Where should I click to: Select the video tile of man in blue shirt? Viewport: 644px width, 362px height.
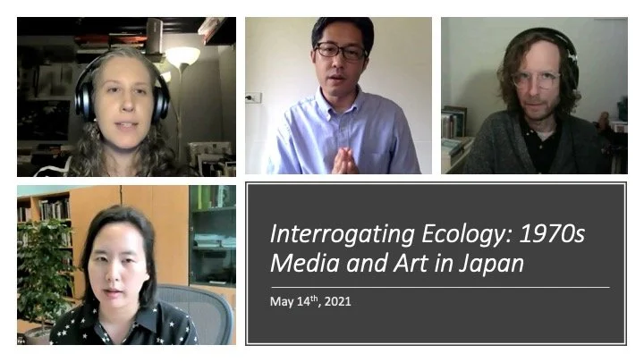pyautogui.click(x=338, y=96)
